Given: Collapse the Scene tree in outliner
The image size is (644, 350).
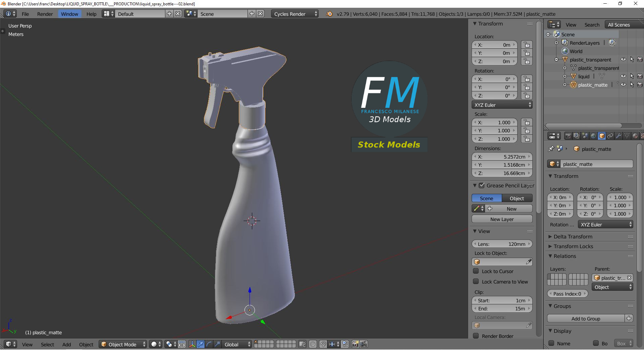Looking at the screenshot, I should click(x=548, y=34).
